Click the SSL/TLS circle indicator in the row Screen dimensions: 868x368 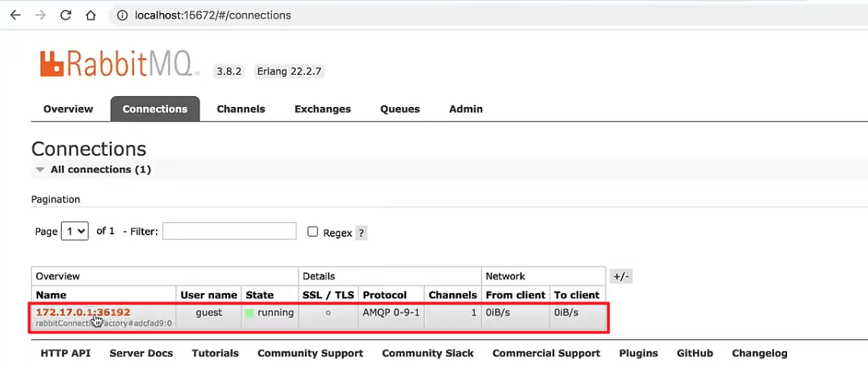click(329, 313)
